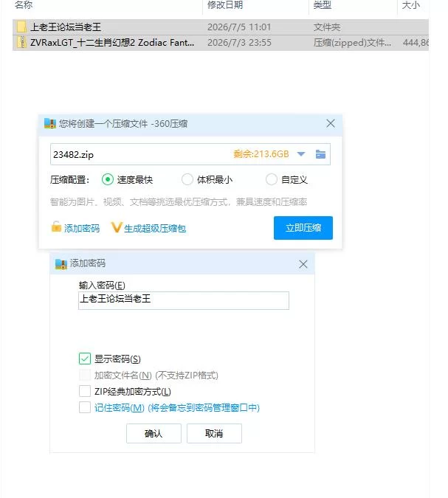Screen dimensions: 448x498
Task: Click the 您将创建一个压缩文件 title text
Action: 123,123
